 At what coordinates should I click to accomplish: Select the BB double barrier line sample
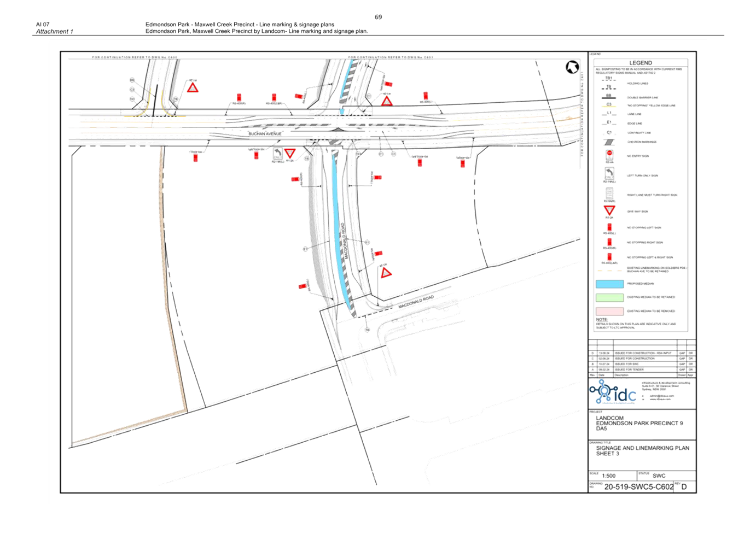pyautogui.click(x=609, y=97)
